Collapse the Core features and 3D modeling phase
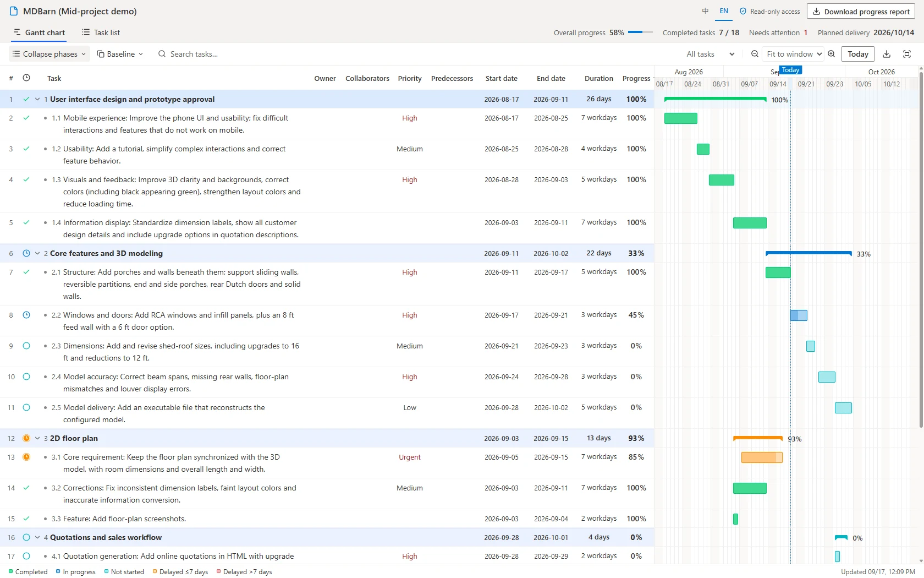Viewport: 924px width, 578px height. tap(37, 253)
